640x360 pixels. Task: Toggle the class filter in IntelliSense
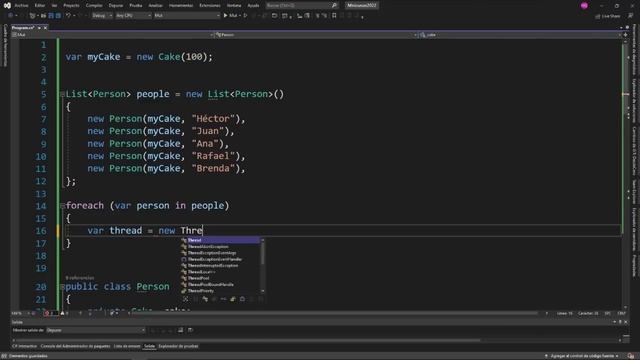[x=205, y=299]
